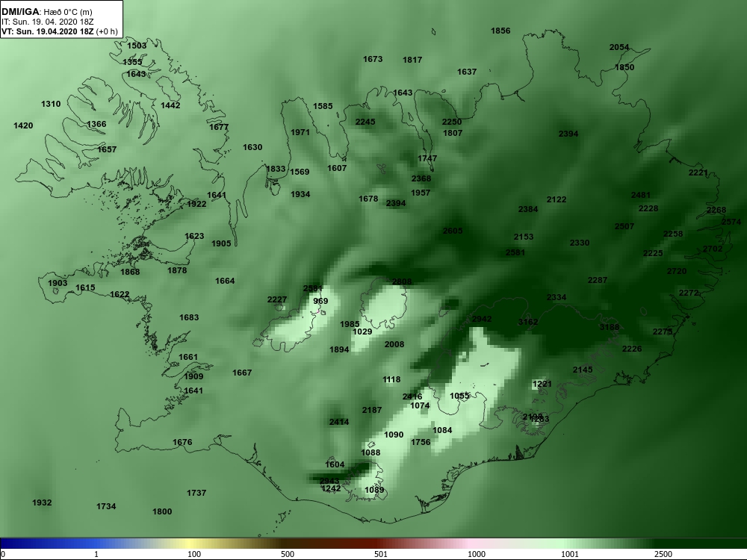The height and width of the screenshot is (560, 747).
Task: Click the colorbar label 100
Action: tap(194, 554)
